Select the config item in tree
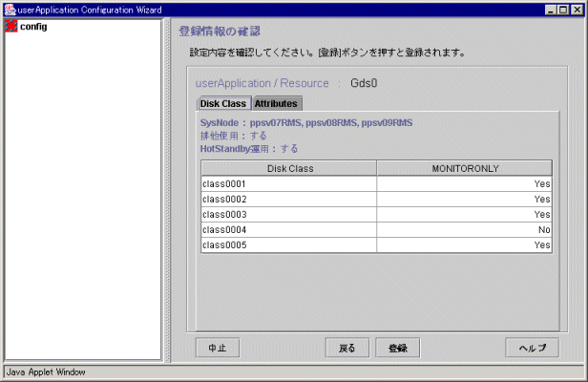The height and width of the screenshot is (382, 588). 33,27
